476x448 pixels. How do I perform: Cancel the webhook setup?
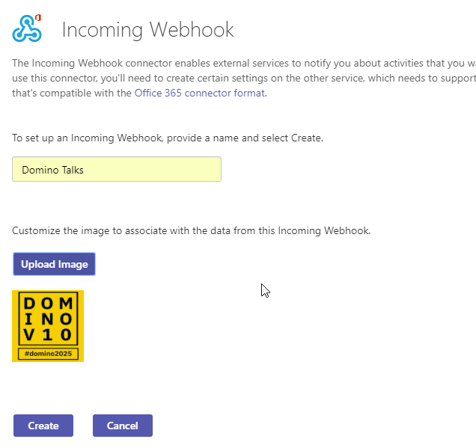click(x=123, y=426)
